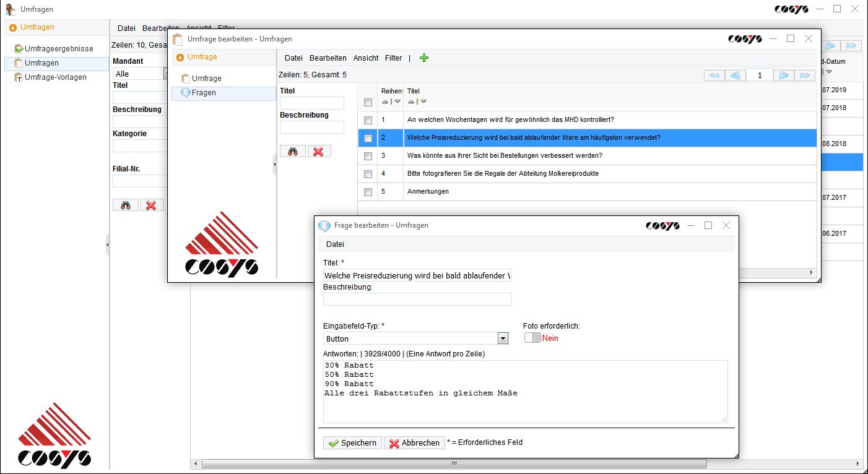Focus the Beschreibung filter field in Fragen panel
Screen dimensions: 868x474
pos(312,127)
